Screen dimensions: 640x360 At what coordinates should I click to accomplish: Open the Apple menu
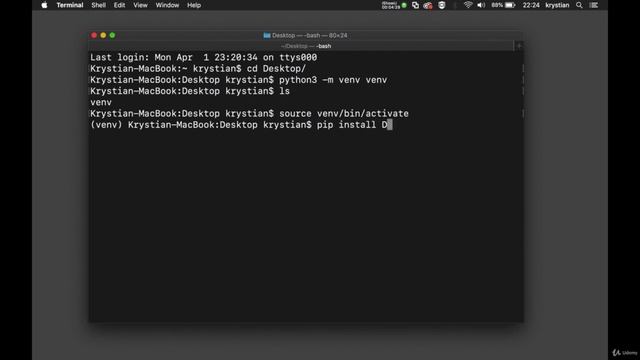pyautogui.click(x=44, y=5)
